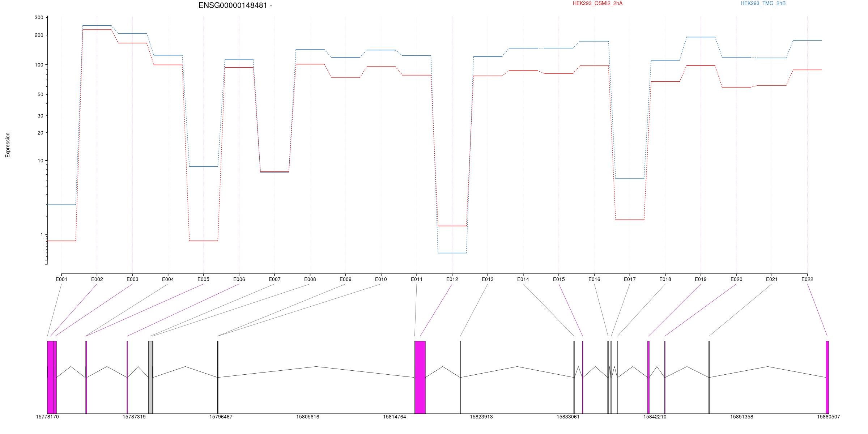Click y-axis tick value 200
This screenshot has width=868, height=434.
click(39, 35)
